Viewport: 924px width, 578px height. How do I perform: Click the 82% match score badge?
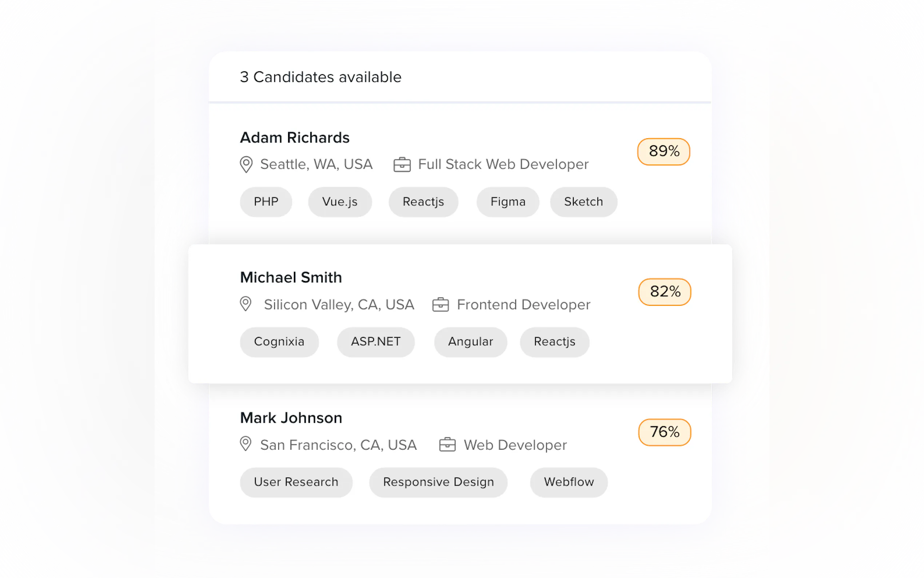coord(665,292)
